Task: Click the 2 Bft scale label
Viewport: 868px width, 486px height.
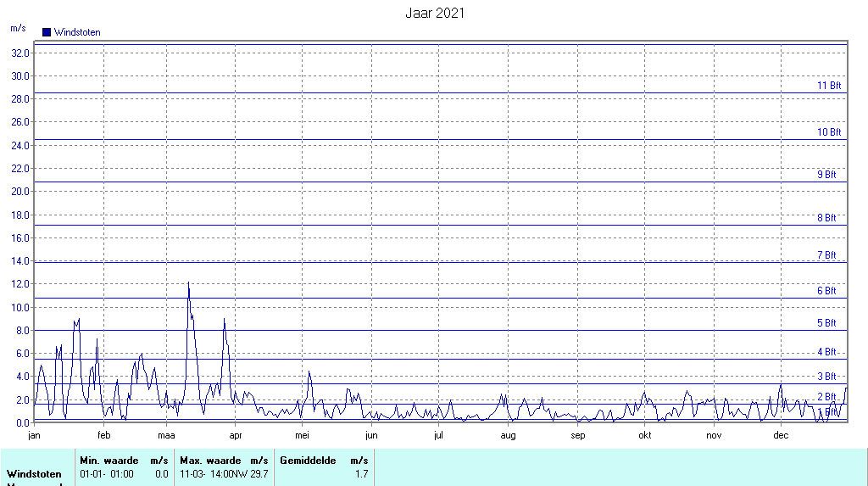Action: (826, 397)
